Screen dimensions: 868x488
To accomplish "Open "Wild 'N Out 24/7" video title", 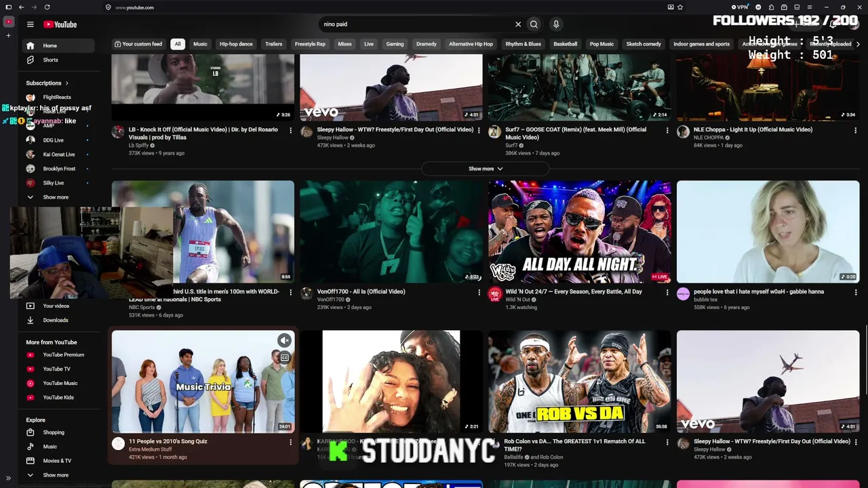I will click(x=574, y=291).
